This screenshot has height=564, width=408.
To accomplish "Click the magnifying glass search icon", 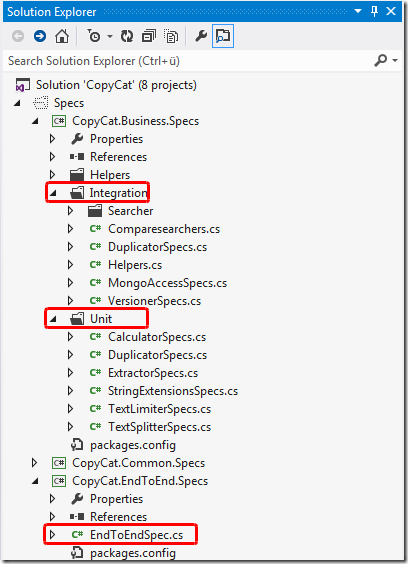I will click(x=380, y=60).
